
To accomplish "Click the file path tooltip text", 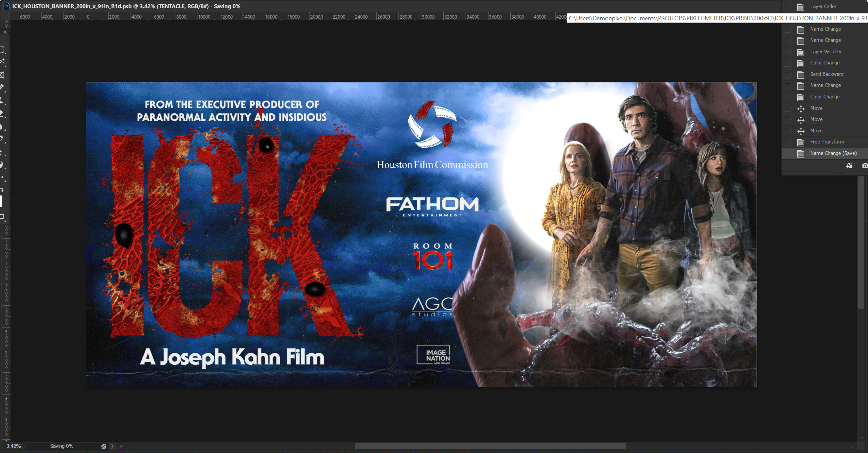I will click(x=718, y=18).
